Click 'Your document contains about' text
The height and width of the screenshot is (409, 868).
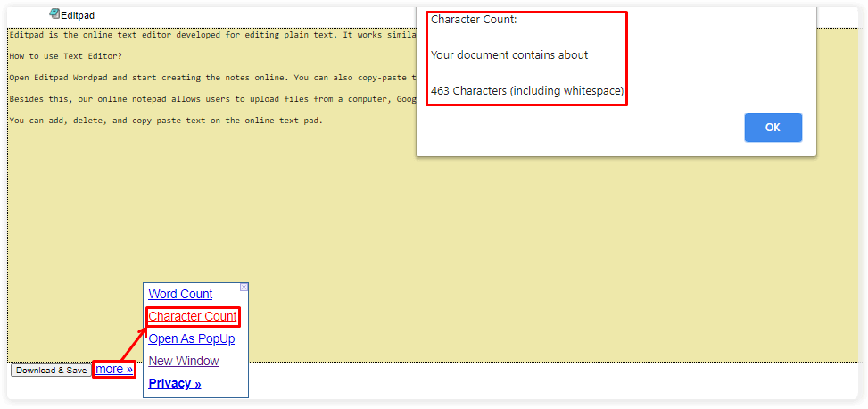tap(509, 55)
